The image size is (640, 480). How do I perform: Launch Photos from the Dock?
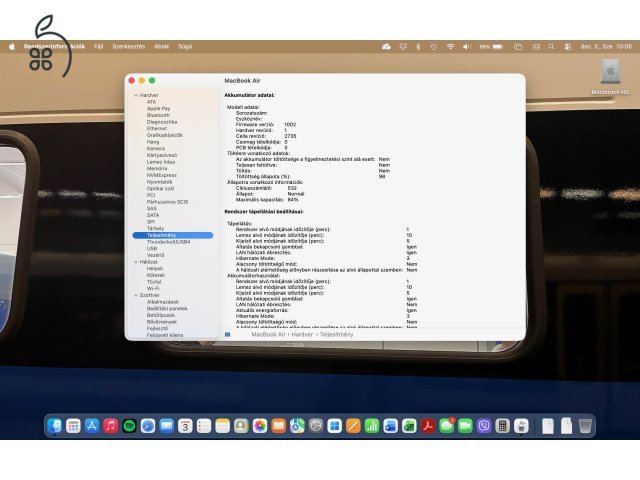(260, 426)
